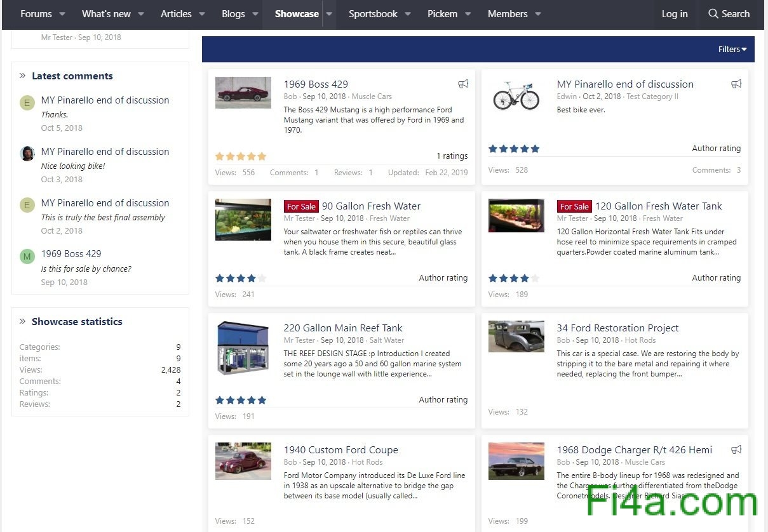Click the Log in link
Screen dimensions: 768x532
(675, 14)
